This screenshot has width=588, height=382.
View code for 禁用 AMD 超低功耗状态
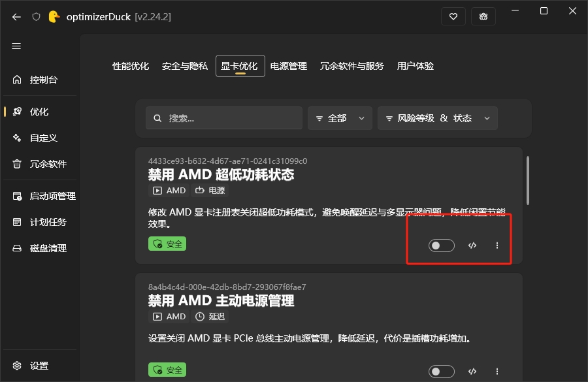click(472, 246)
